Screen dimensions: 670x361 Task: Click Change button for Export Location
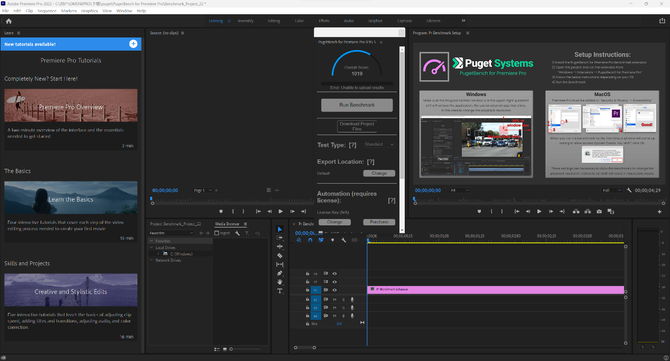click(379, 173)
